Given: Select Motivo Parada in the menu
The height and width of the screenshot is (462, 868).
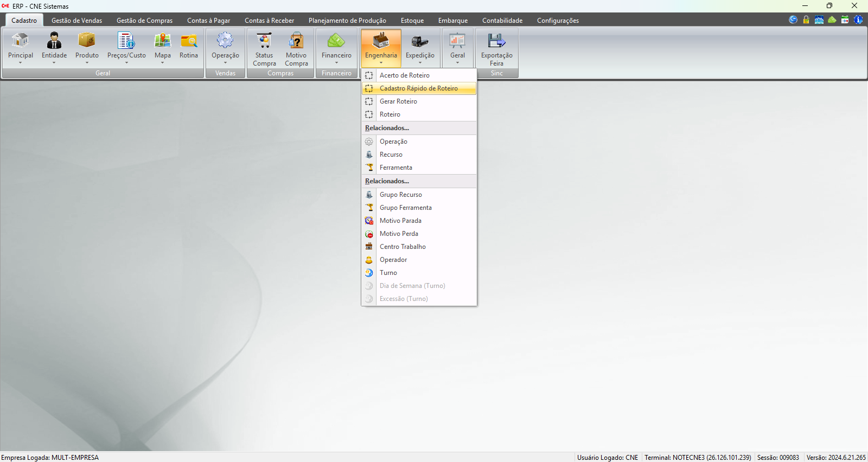Looking at the screenshot, I should coord(400,221).
